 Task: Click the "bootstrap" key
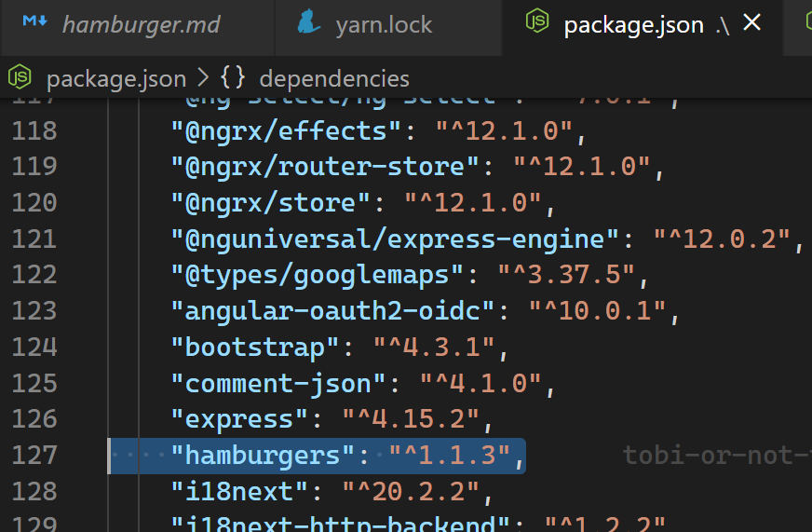click(255, 348)
